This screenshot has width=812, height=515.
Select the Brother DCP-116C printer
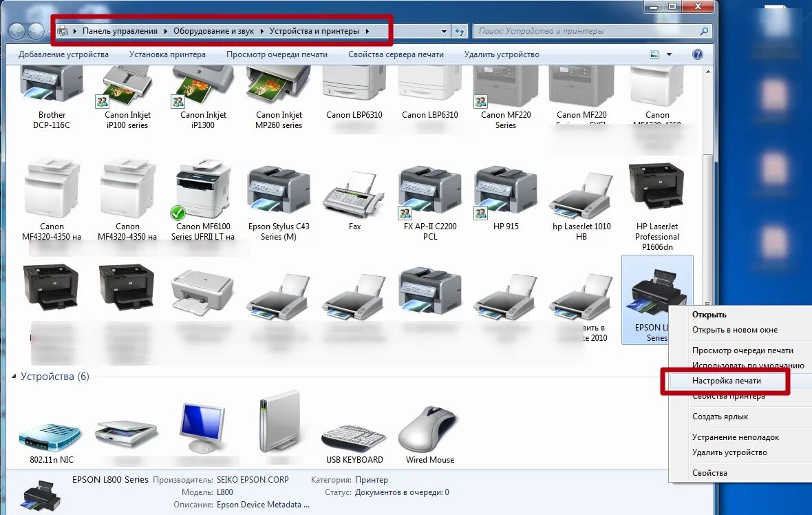pos(52,98)
